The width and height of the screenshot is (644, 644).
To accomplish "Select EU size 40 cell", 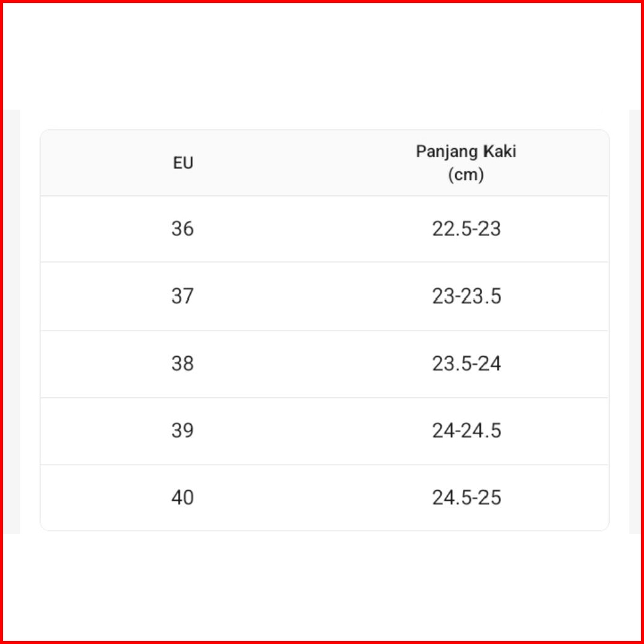I will coord(182,498).
